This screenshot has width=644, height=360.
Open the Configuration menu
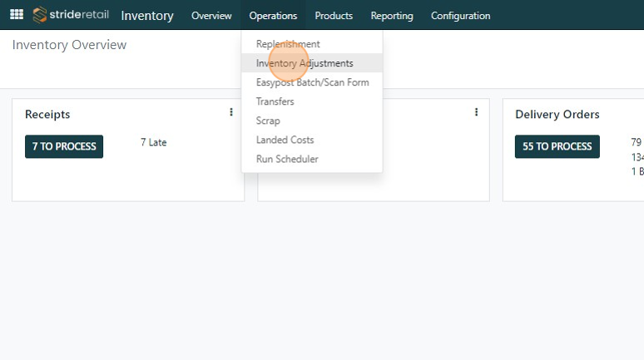460,16
